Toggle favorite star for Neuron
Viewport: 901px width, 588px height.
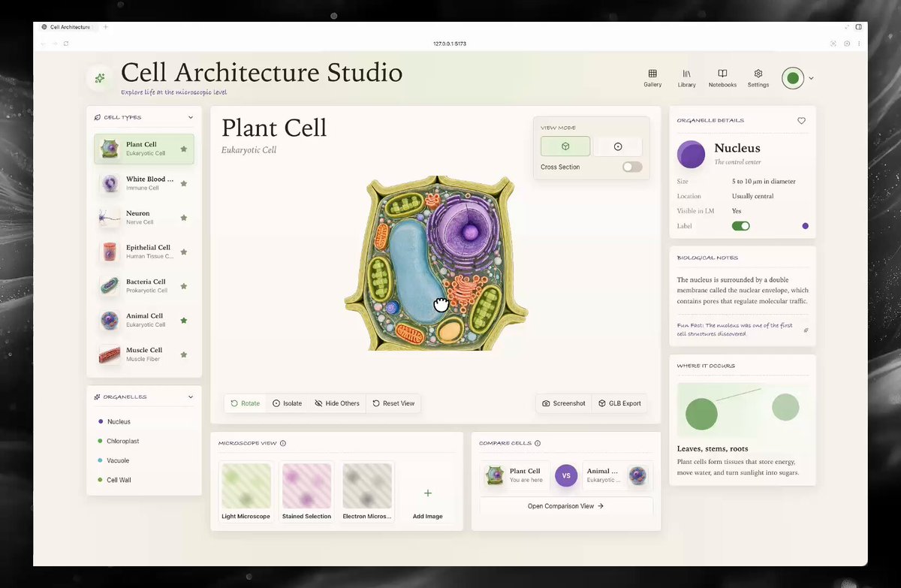click(x=184, y=218)
